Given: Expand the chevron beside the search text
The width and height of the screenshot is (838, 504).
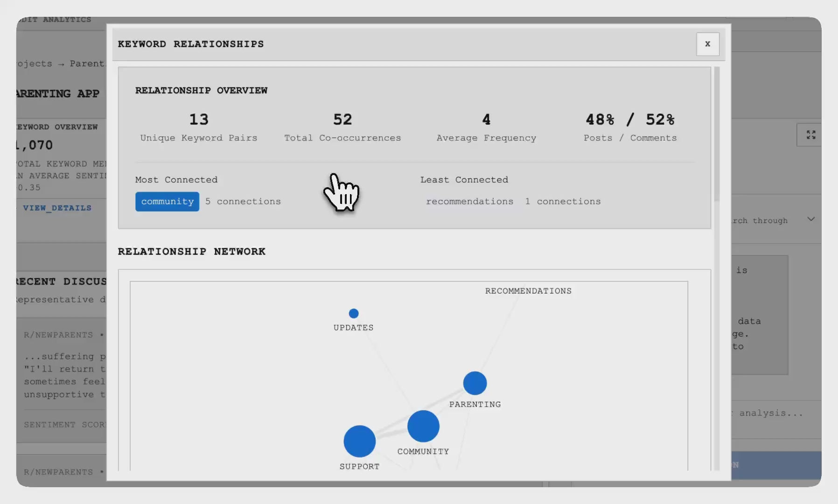Looking at the screenshot, I should pos(811,219).
